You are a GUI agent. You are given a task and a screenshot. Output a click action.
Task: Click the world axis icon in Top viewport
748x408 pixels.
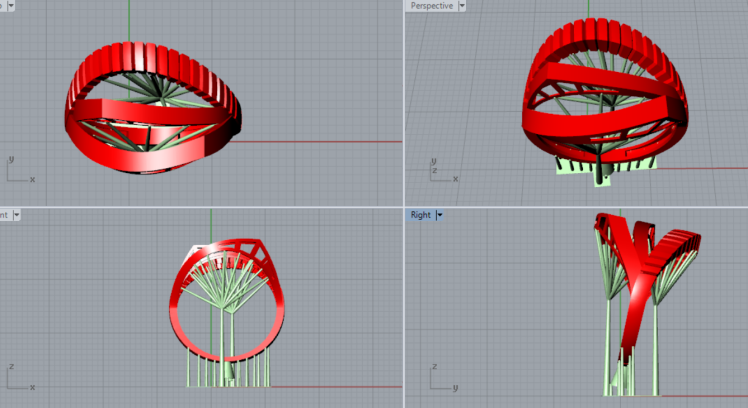pos(18,170)
